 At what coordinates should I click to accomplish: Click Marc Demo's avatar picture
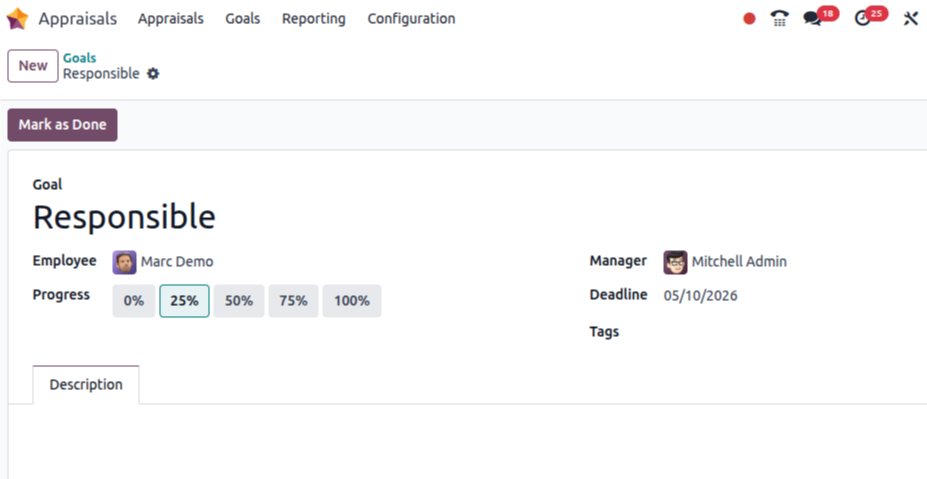click(124, 262)
